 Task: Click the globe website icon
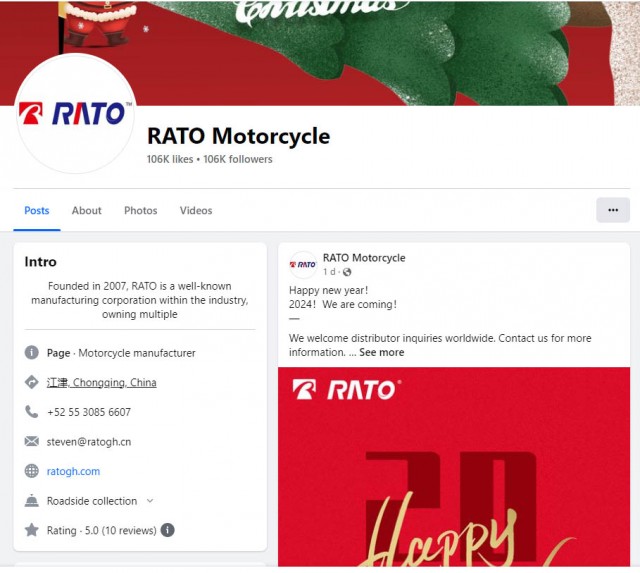pyautogui.click(x=31, y=471)
